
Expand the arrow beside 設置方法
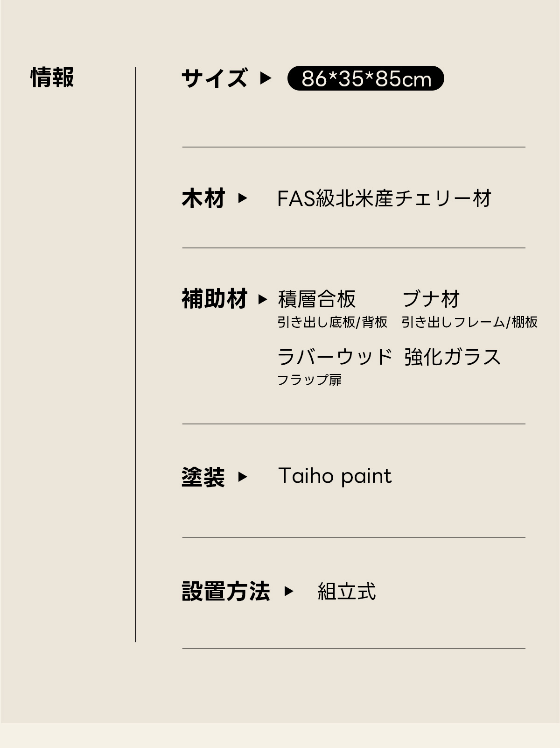coord(289,591)
